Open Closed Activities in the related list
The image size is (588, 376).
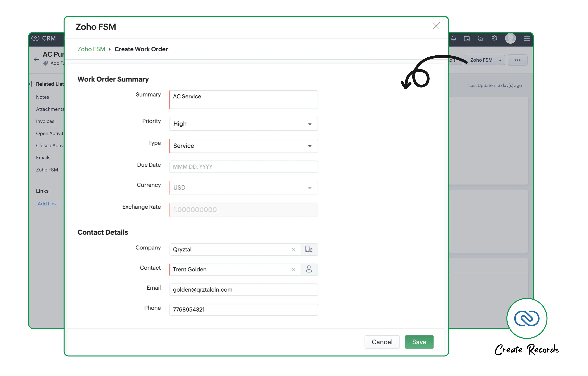[50, 146]
